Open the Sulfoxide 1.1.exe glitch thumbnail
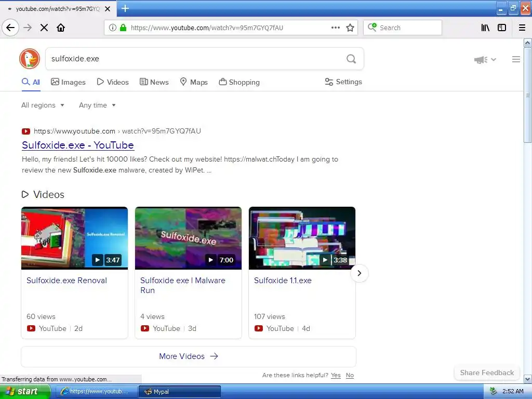Viewport: 532px width, 399px height. 302,238
